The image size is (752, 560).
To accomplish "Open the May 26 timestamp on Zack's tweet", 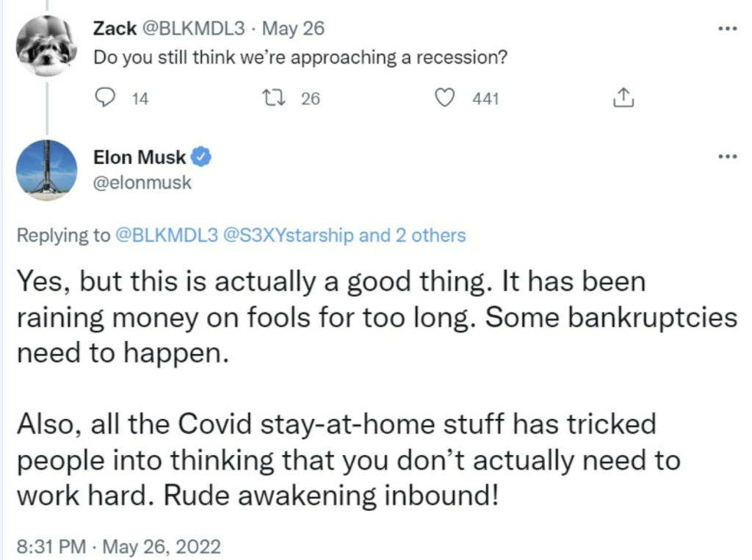I will [294, 29].
